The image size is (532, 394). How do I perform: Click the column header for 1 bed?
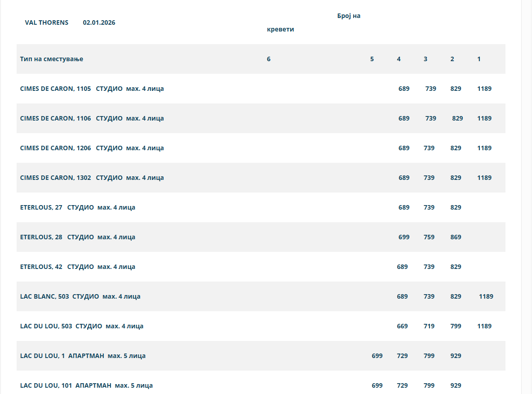pos(479,59)
